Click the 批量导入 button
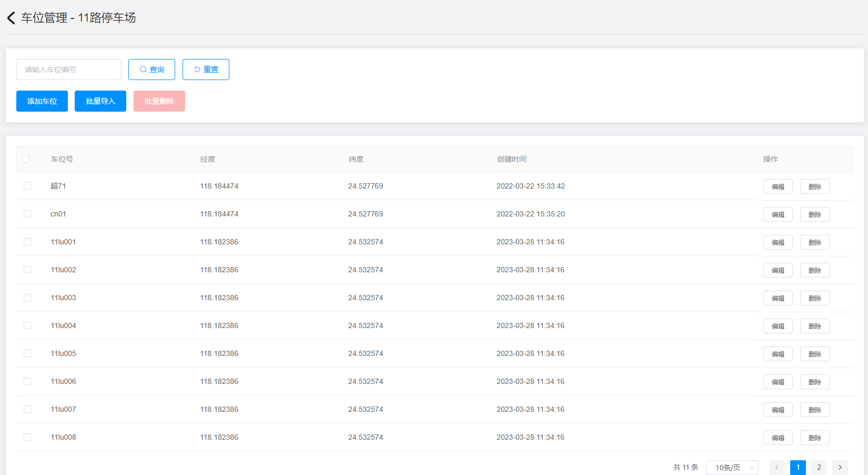 pyautogui.click(x=100, y=101)
